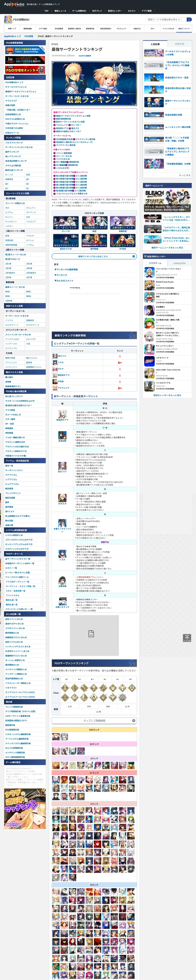
Task: Toggle the ★3 rarity filter
Action: pyautogui.click(x=92, y=679)
